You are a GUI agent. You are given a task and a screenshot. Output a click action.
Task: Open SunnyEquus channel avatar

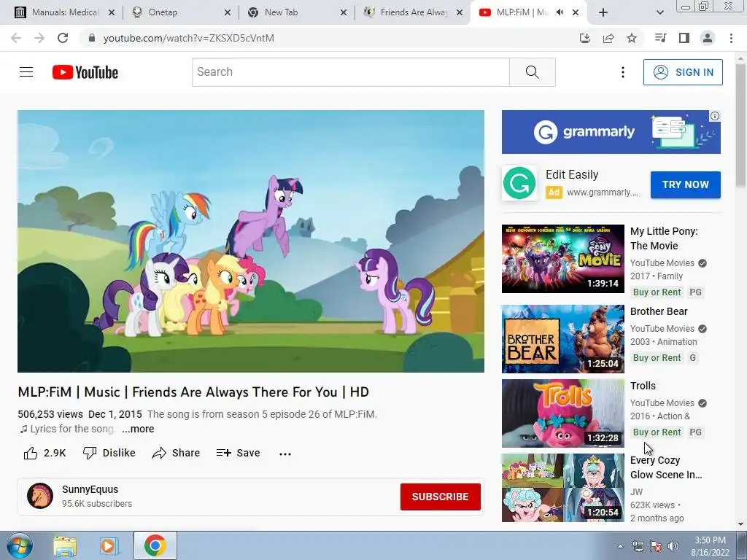click(x=40, y=496)
